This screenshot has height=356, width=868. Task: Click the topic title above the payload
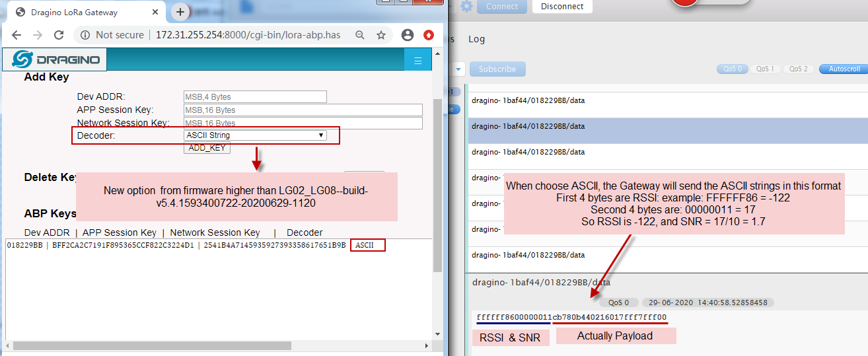click(542, 282)
